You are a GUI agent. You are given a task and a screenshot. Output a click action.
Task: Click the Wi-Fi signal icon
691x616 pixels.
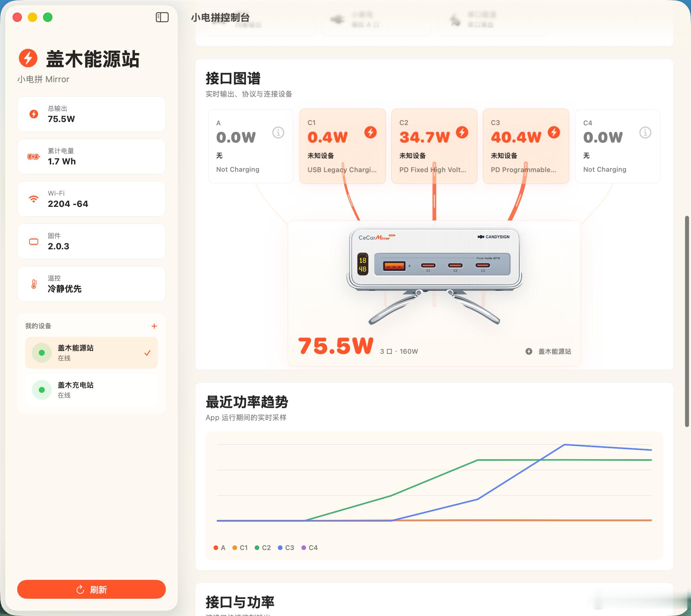(x=33, y=199)
